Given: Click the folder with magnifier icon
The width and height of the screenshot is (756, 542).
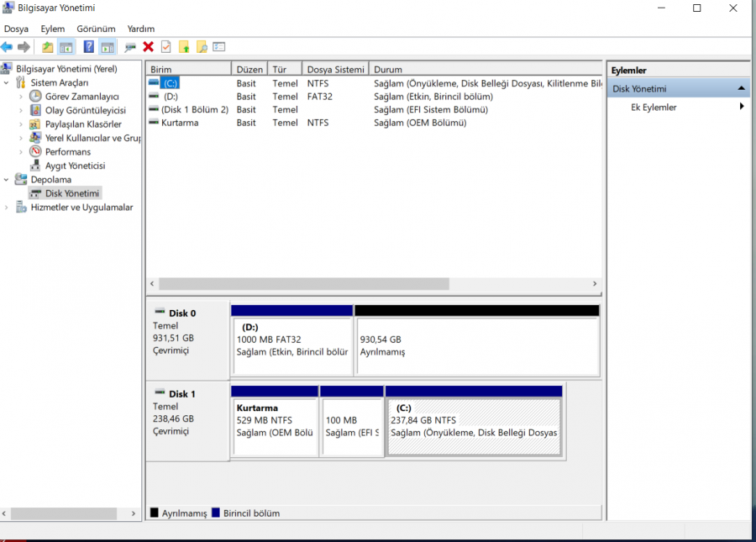Looking at the screenshot, I should (x=202, y=47).
